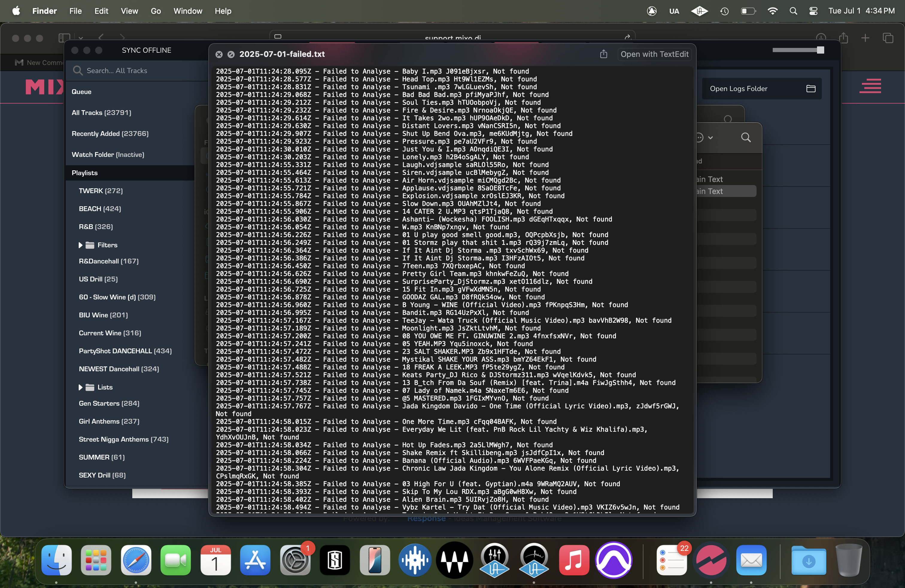
Task: Click the Mixo red icon in Dock
Action: (711, 560)
